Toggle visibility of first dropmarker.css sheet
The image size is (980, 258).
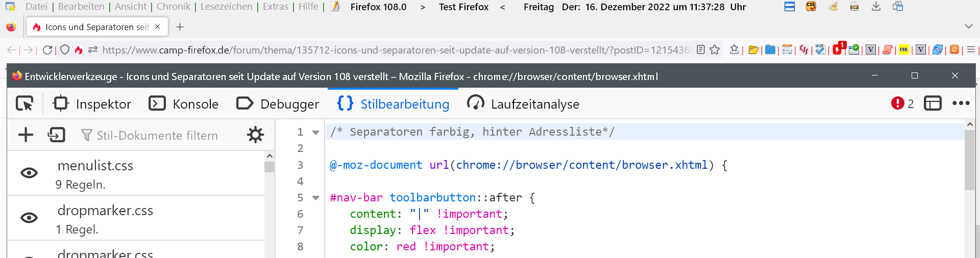[x=29, y=218]
